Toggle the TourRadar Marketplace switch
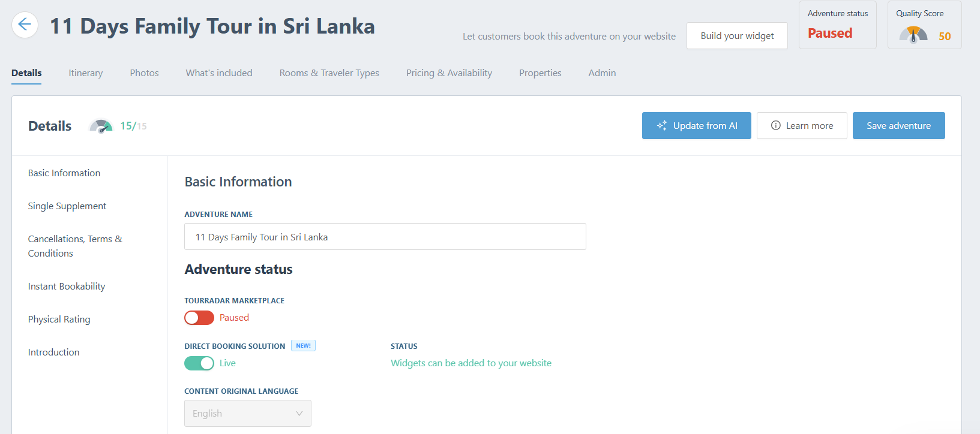Viewport: 980px width, 434px height. [199, 318]
